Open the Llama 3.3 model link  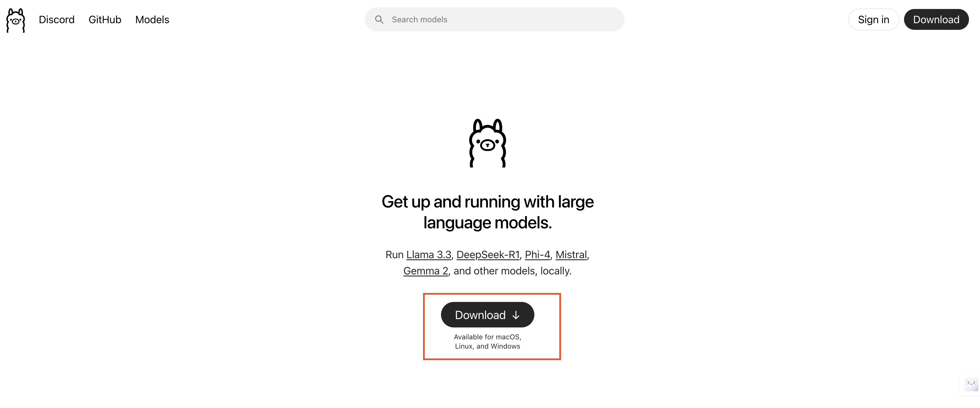[428, 254]
